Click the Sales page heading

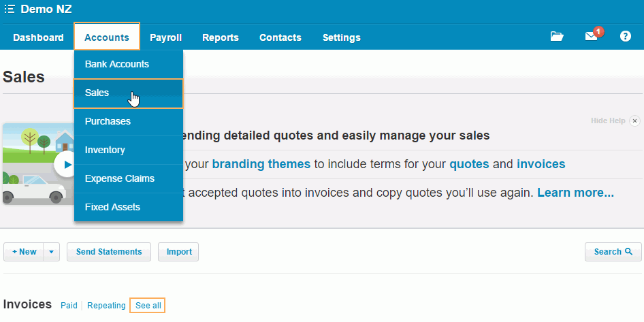point(24,77)
